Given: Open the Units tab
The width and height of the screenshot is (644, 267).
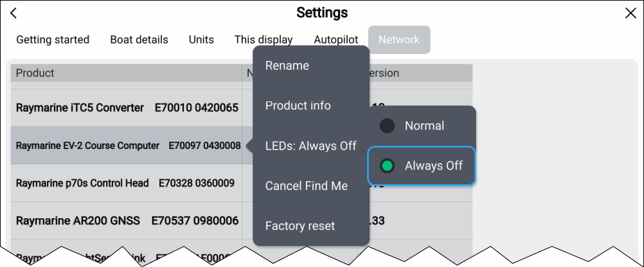Looking at the screenshot, I should tap(201, 40).
